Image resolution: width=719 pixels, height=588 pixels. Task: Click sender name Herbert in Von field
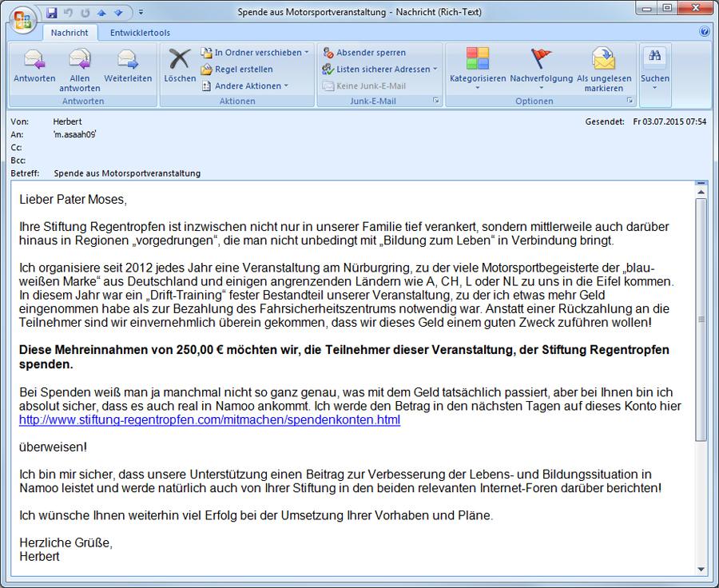pyautogui.click(x=67, y=121)
